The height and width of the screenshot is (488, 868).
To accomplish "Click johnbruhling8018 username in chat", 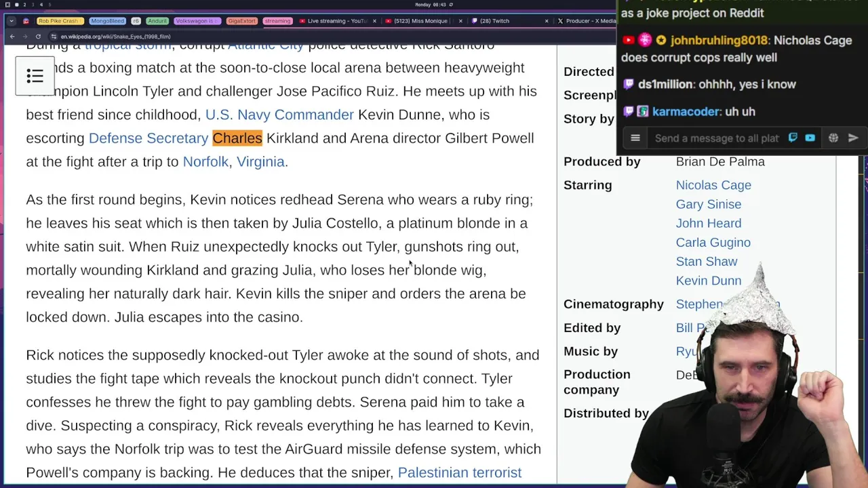I will [719, 41].
